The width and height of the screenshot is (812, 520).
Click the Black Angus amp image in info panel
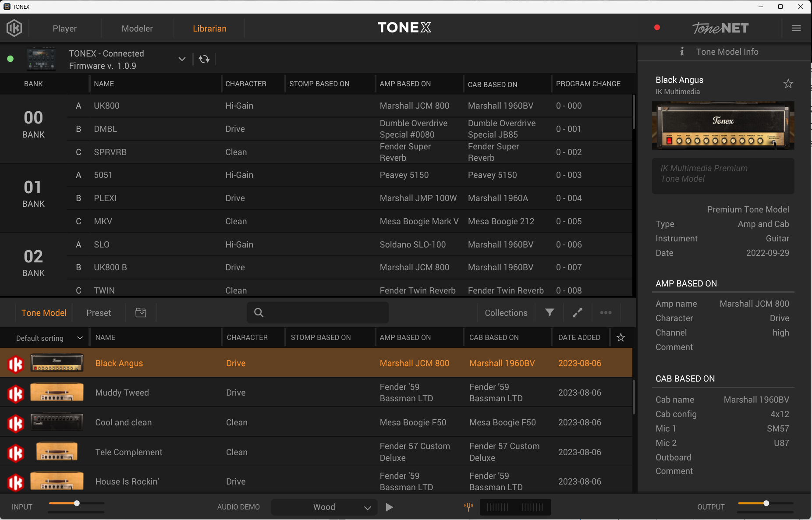(x=723, y=125)
